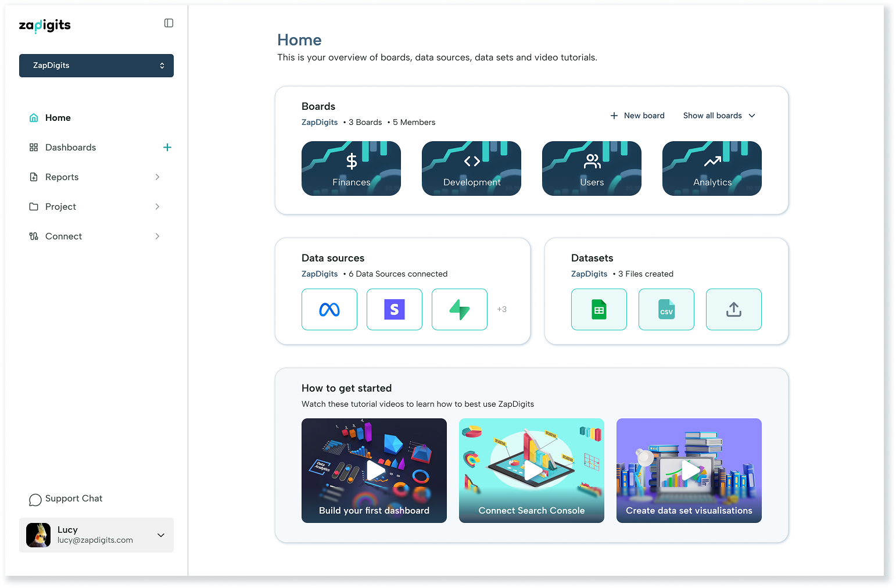This screenshot has width=896, height=588.
Task: Open the Users board
Action: coord(592,168)
